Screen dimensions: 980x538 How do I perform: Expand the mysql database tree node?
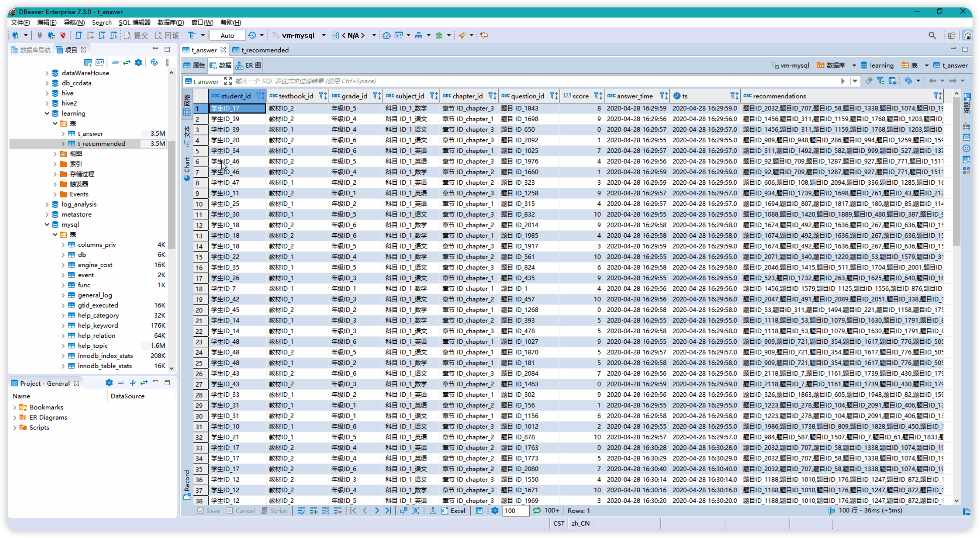click(x=46, y=224)
